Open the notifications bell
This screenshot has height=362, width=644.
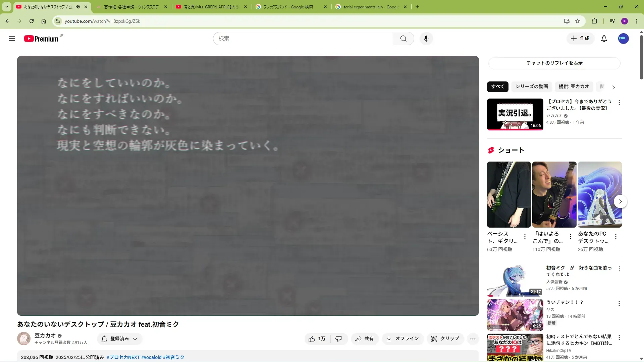604,39
